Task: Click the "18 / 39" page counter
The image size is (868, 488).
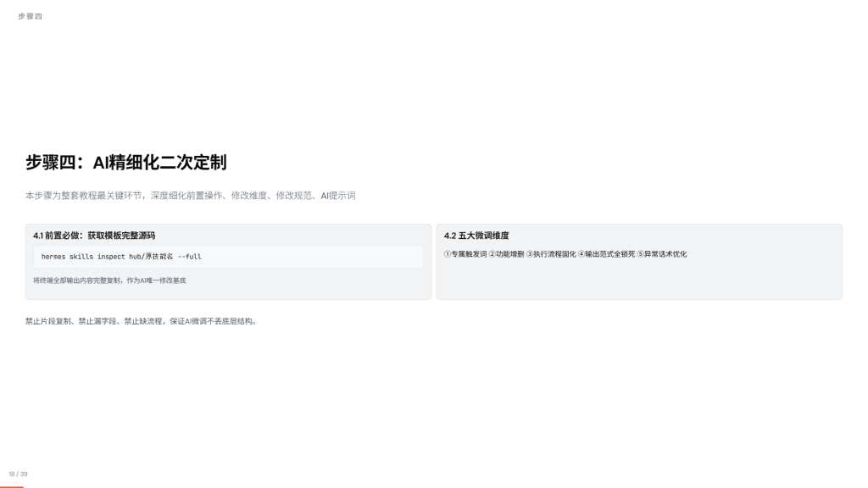Action: coord(19,474)
